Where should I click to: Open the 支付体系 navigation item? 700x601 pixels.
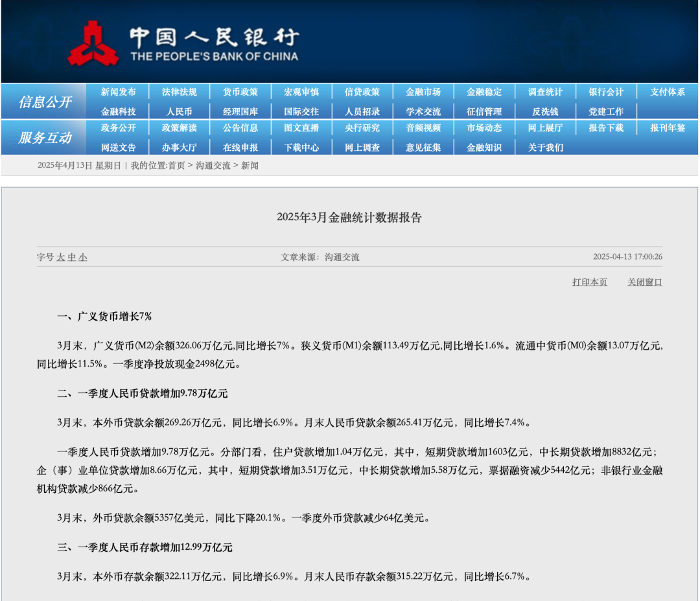click(x=668, y=92)
